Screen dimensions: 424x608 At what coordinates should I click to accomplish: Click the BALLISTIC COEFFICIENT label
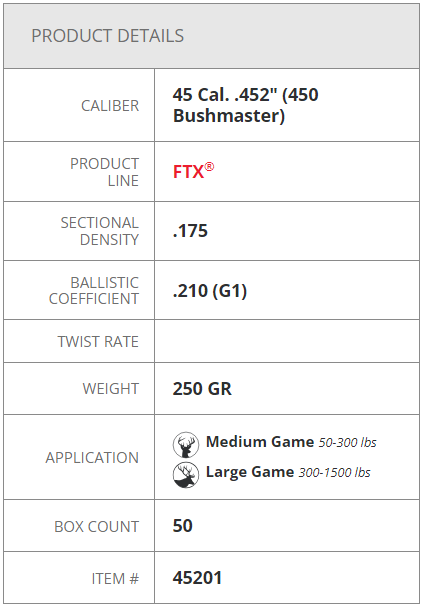coord(94,290)
